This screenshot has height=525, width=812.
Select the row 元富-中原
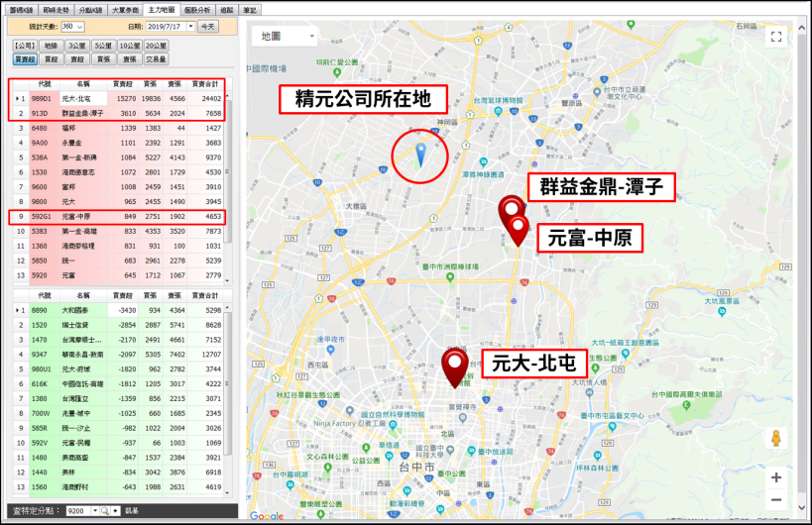coord(119,217)
